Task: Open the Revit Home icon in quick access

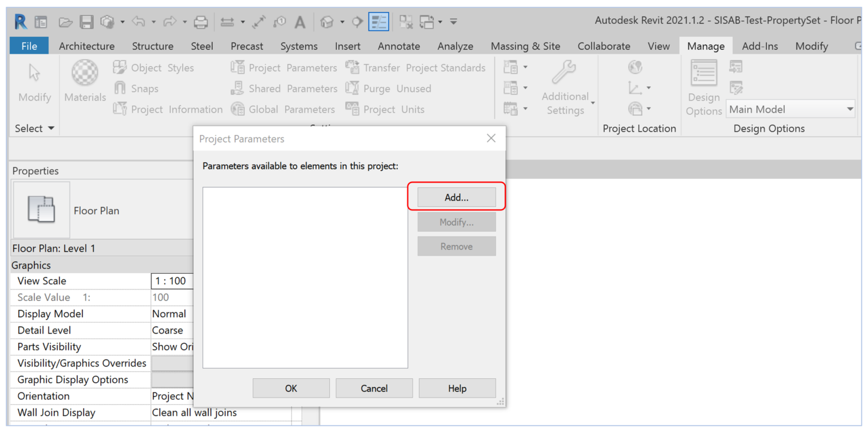Action: click(x=41, y=22)
